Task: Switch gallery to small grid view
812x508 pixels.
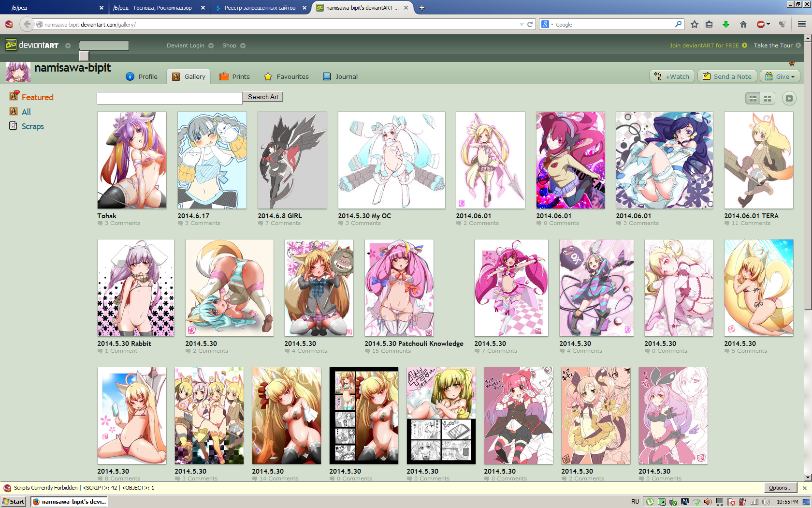Action: [768, 98]
